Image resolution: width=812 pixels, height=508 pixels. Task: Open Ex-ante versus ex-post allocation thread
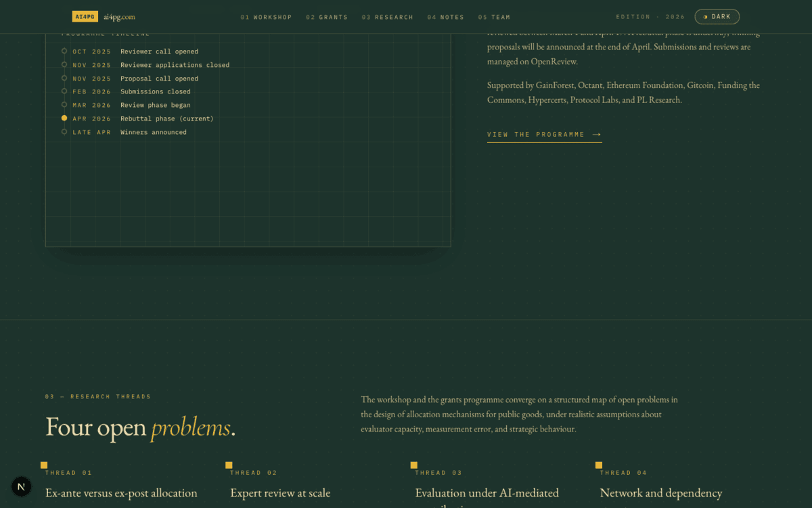[x=121, y=493]
